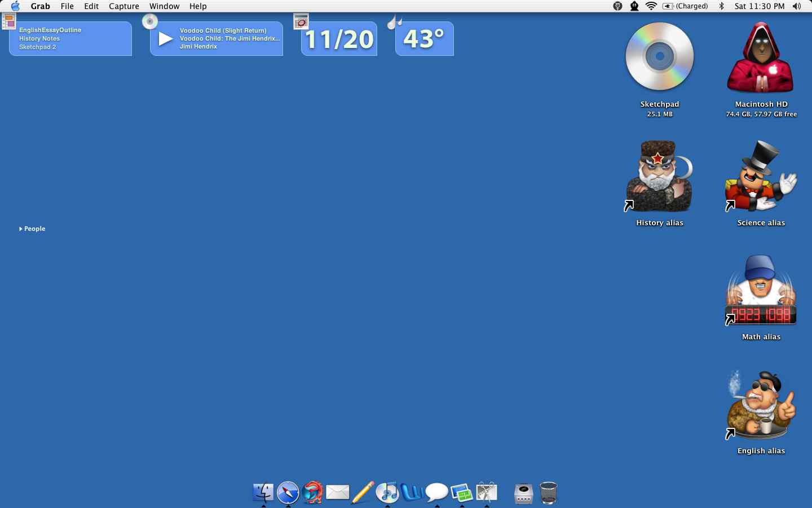Image resolution: width=812 pixels, height=508 pixels.
Task: Open Sketchpad 2 in the recent documents widget
Action: click(x=38, y=47)
